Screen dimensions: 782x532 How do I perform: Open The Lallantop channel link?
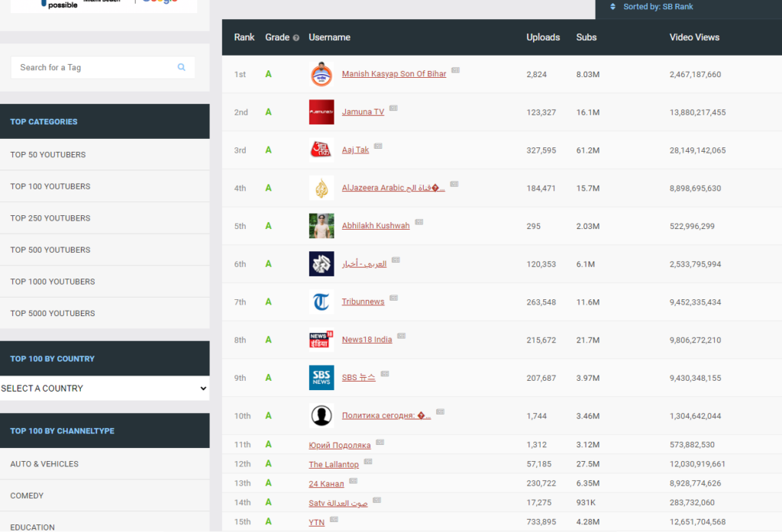point(334,465)
